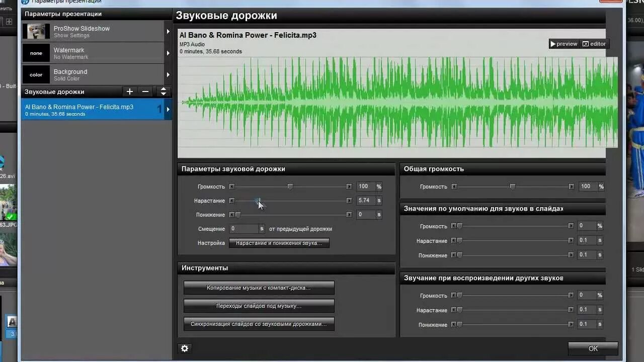Click right end button of track Громкость slider

pos(349,187)
